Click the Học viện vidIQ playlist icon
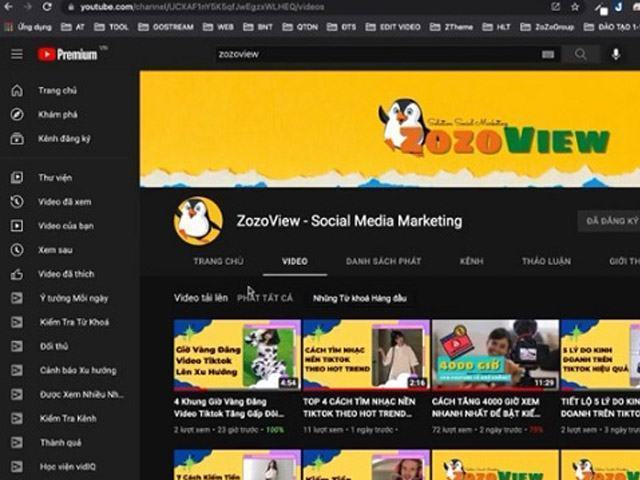The height and width of the screenshot is (480, 640). click(17, 467)
